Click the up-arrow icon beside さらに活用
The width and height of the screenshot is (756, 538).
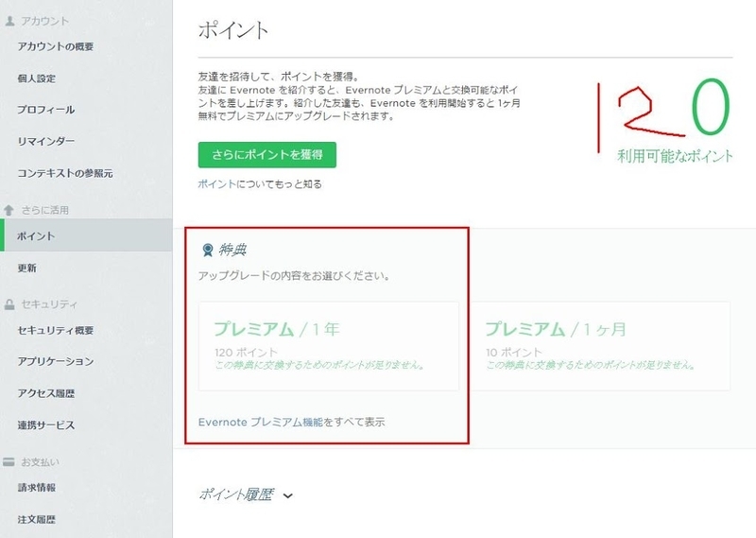coord(9,210)
